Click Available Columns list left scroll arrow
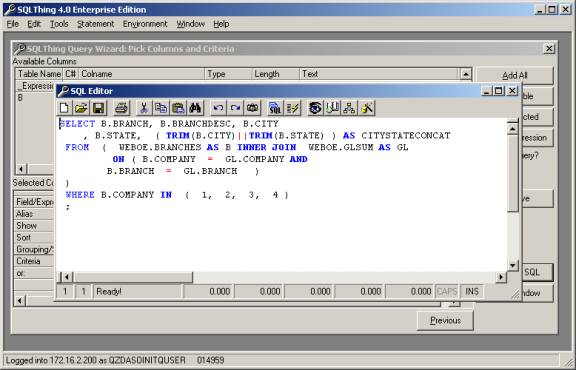Screen dimensions: 576x370 (x=21, y=169)
